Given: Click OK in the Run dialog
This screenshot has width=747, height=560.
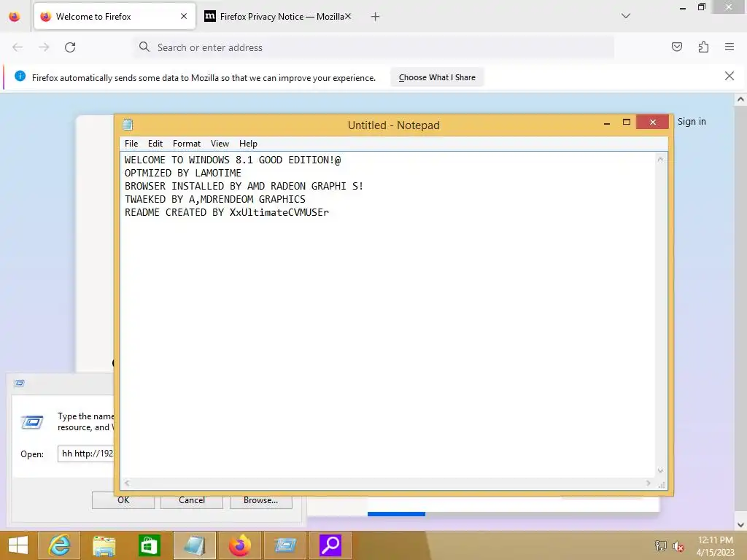Looking at the screenshot, I should (123, 500).
